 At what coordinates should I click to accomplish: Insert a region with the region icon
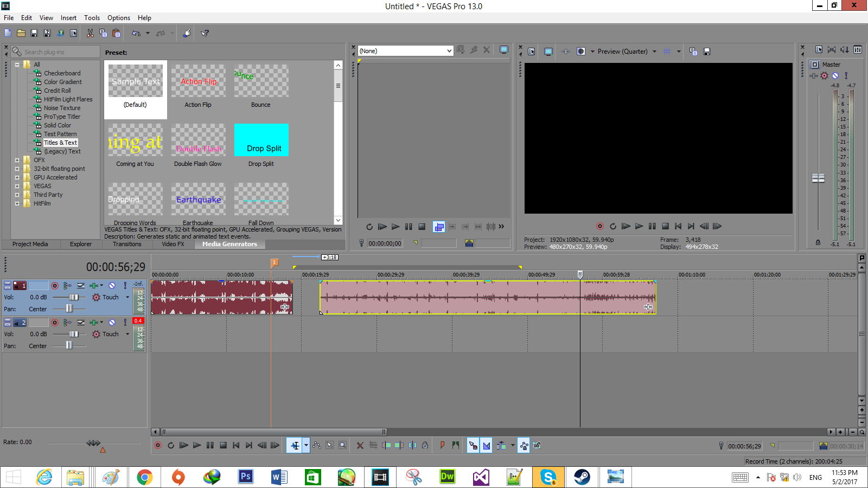[456, 446]
